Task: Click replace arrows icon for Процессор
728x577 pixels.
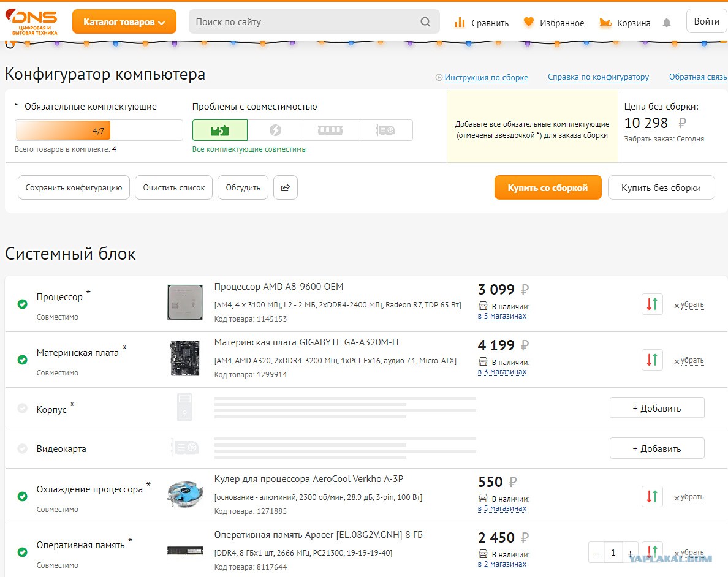Action: click(x=652, y=304)
